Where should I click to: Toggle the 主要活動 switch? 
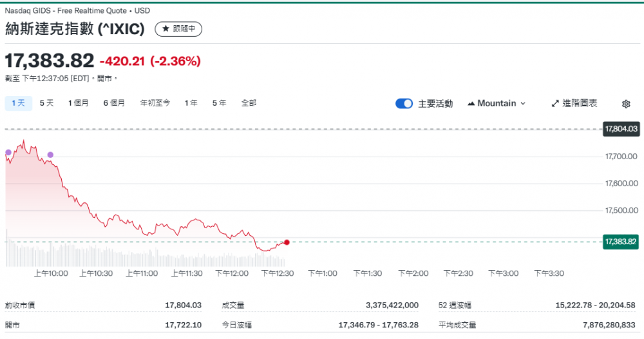tap(404, 103)
